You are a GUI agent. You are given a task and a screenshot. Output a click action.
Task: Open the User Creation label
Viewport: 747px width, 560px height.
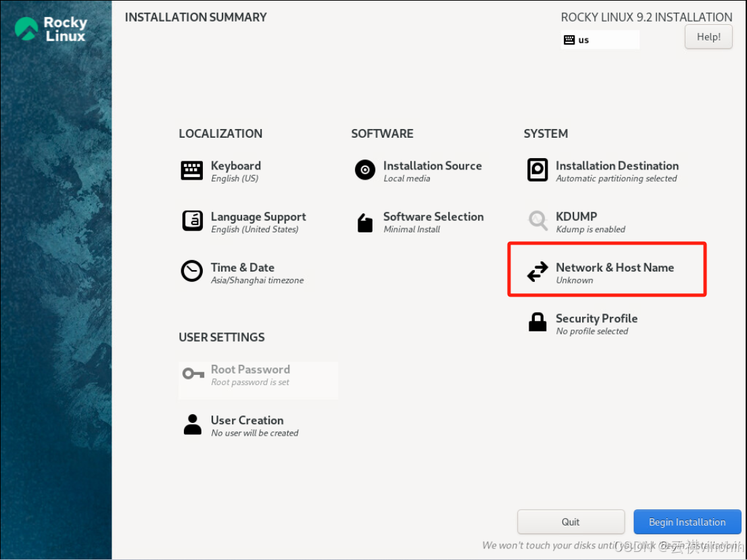pyautogui.click(x=247, y=420)
